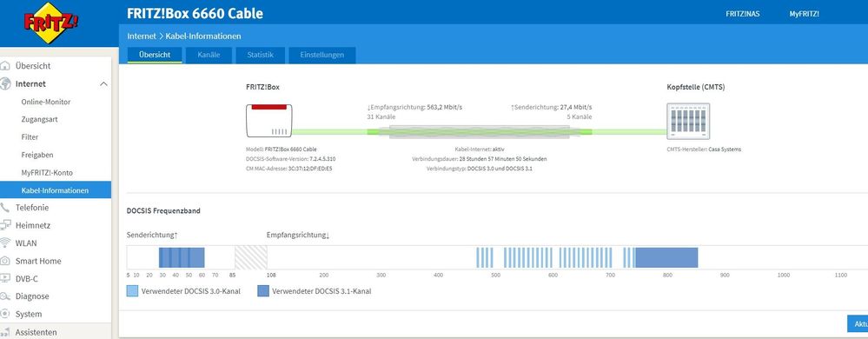
Task: Click the FRITZ!Box device image
Action: point(269,121)
